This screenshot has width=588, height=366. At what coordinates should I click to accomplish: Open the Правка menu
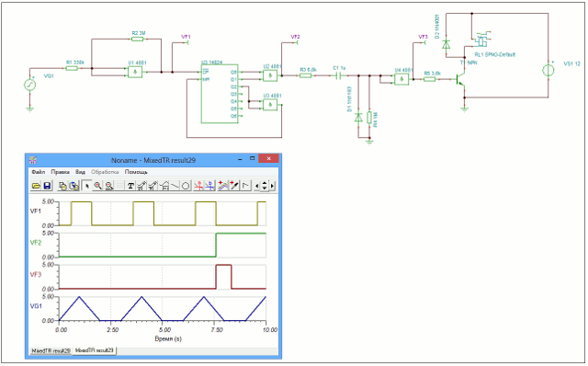click(x=60, y=172)
